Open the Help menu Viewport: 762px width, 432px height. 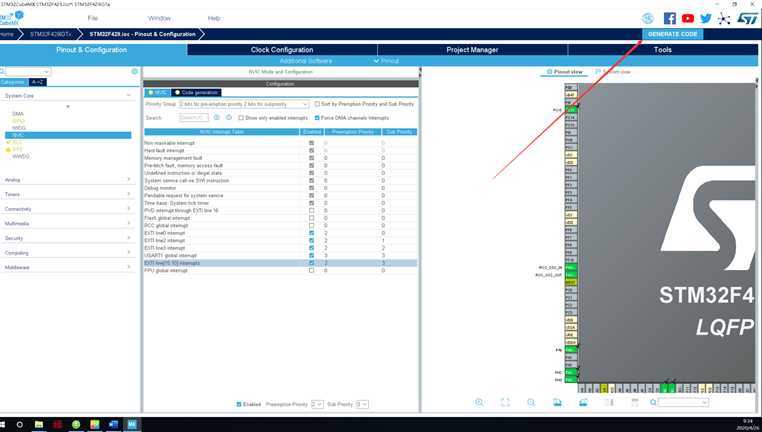(214, 18)
